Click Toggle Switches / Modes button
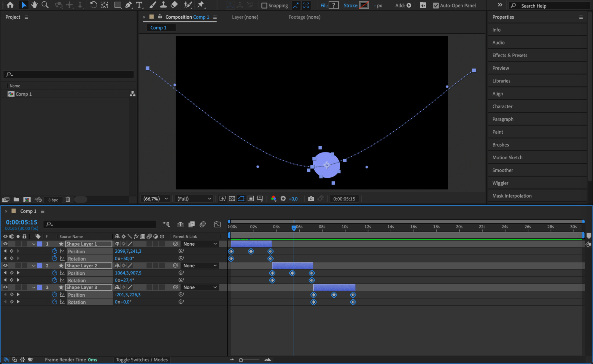 142,360
